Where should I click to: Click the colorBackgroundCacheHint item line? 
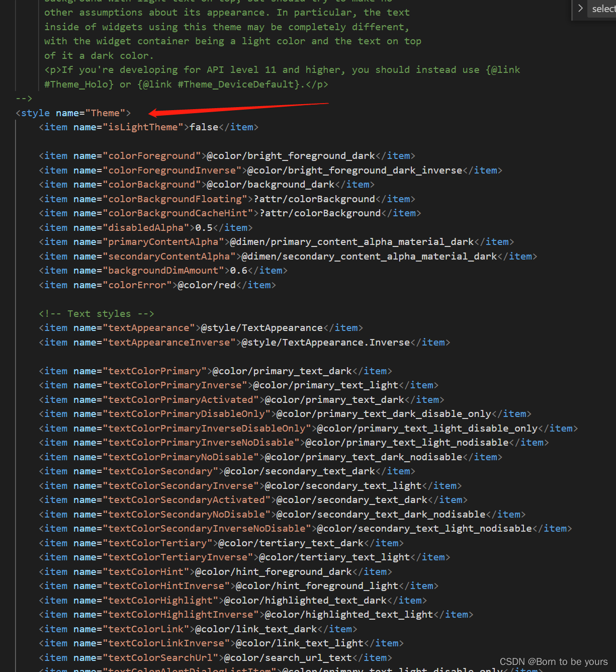pos(230,213)
